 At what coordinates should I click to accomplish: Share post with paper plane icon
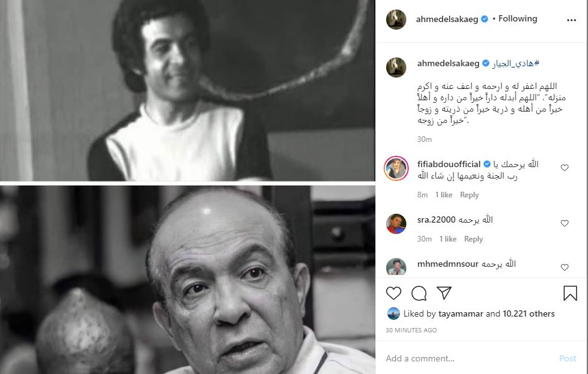(444, 293)
